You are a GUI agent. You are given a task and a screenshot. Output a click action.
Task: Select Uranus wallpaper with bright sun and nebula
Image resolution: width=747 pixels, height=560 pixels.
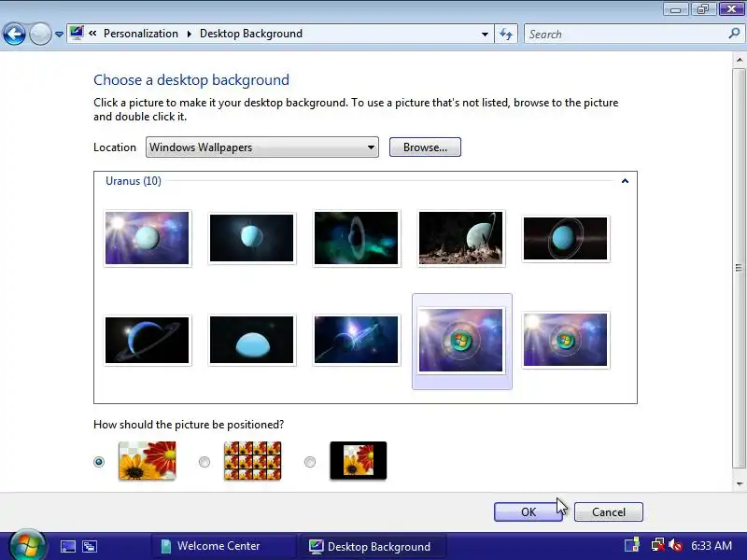click(148, 238)
